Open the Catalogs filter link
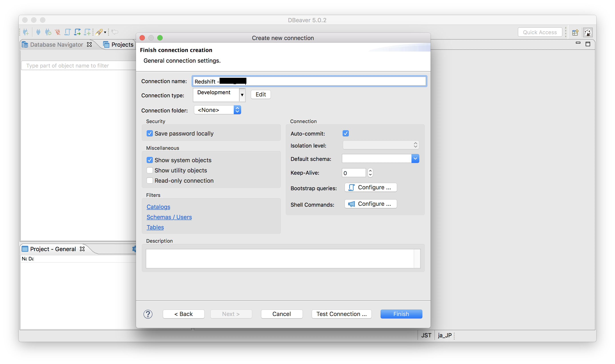Viewport: 615px width, 364px height. 158,207
